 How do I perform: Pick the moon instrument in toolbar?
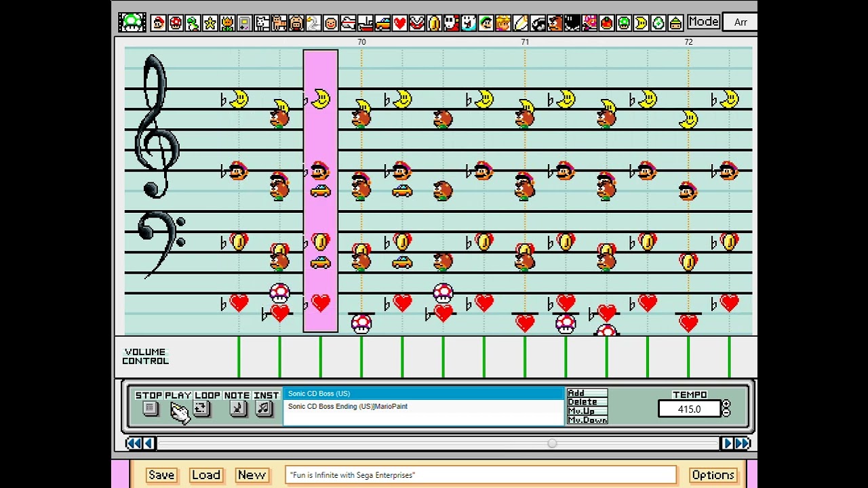point(641,23)
